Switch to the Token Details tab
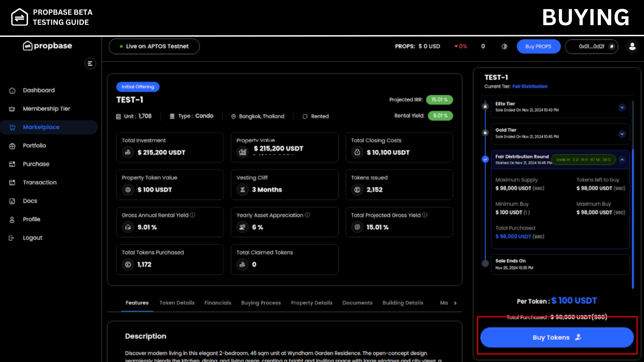This screenshot has height=362, width=644. (177, 303)
